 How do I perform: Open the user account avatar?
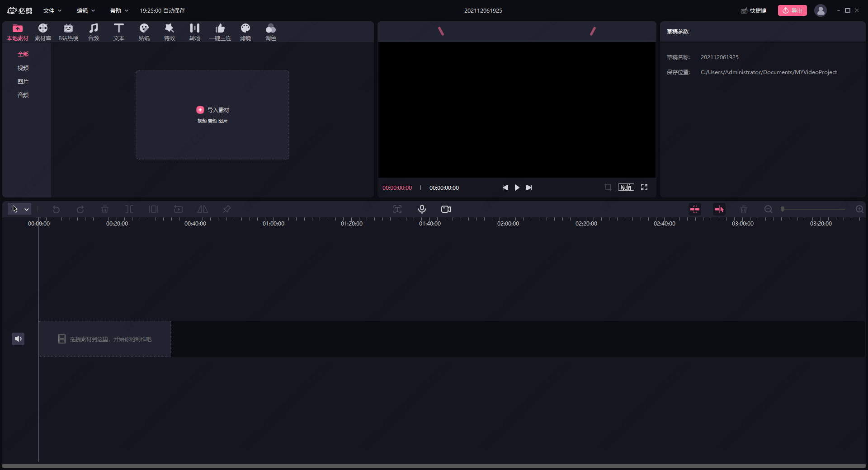point(821,10)
